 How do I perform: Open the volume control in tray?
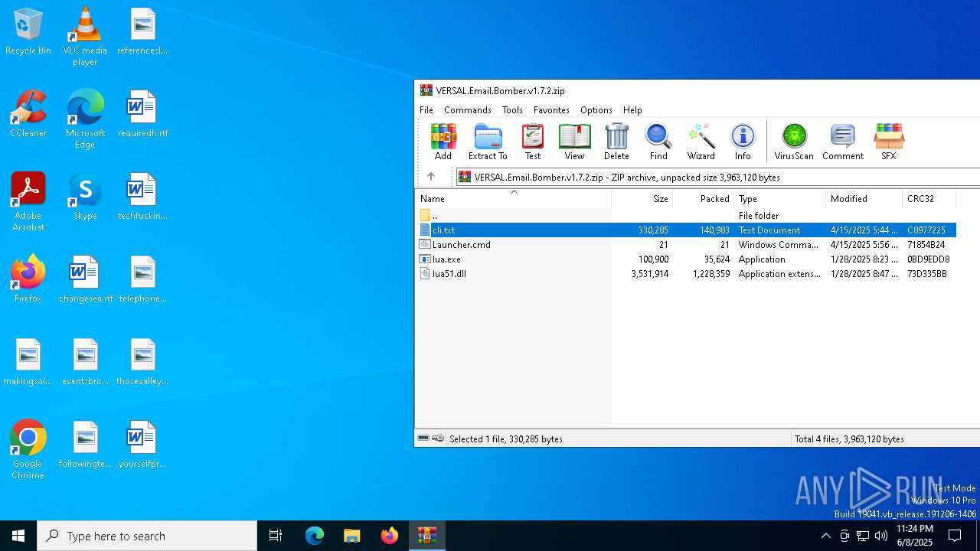[x=881, y=536]
